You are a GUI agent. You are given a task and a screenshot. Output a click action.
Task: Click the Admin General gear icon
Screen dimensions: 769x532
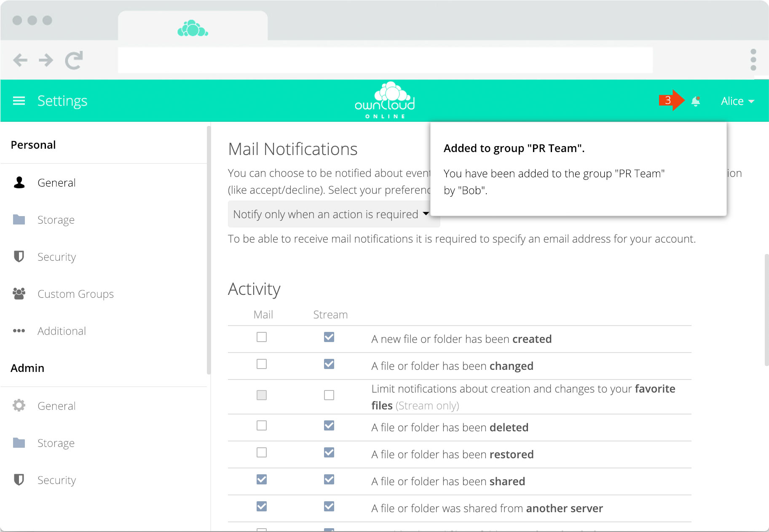19,406
